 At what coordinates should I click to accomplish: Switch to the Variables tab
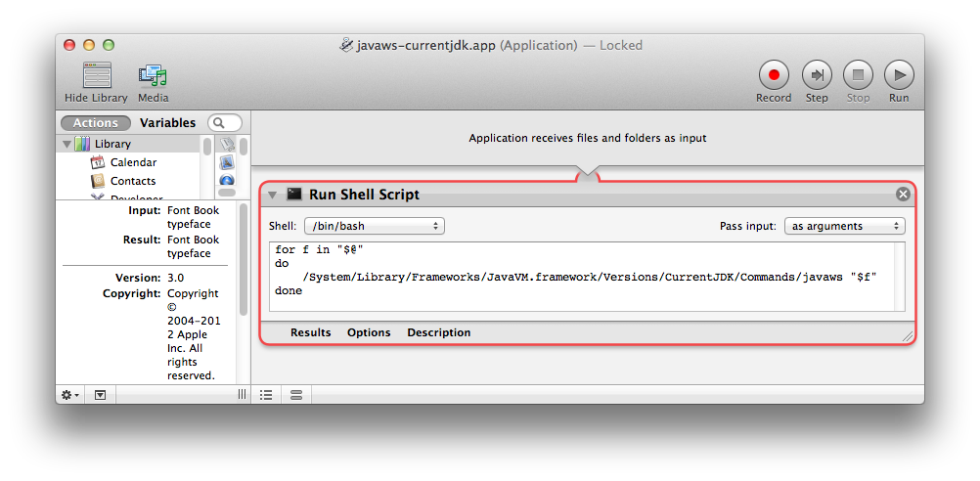[x=167, y=123]
